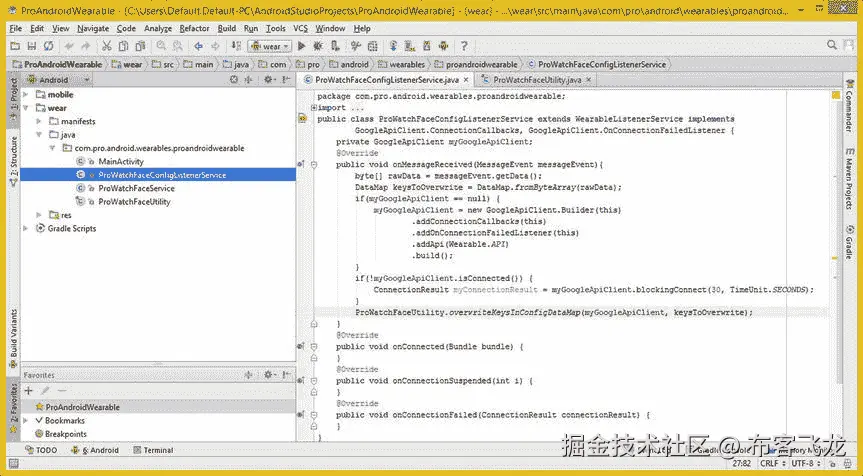The width and height of the screenshot is (863, 476).
Task: Close the ProWatchFaceConfigListenerService.java tab
Action: tap(466, 80)
